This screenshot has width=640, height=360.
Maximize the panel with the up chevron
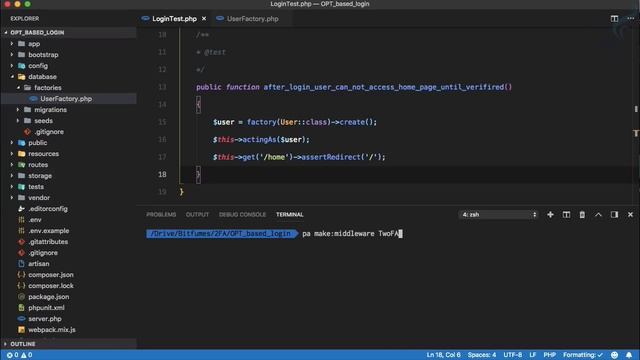[598, 215]
